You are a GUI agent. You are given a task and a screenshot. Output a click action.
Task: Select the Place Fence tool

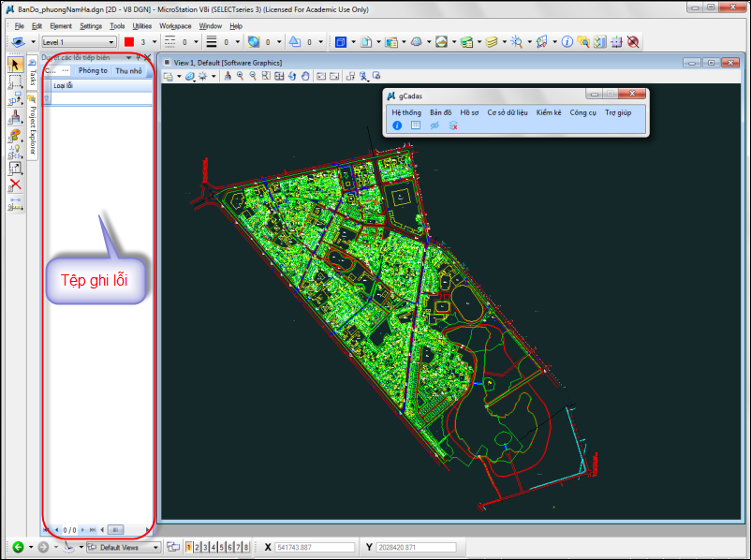pos(15,82)
